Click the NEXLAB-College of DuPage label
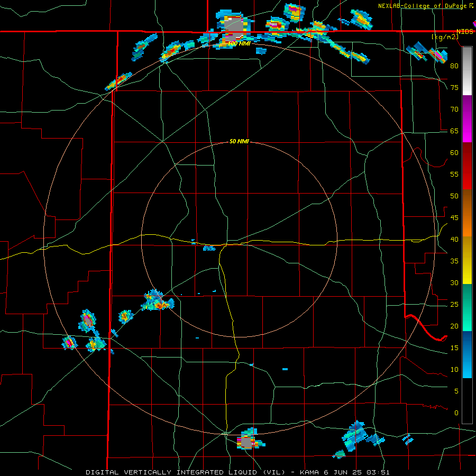The height and width of the screenshot is (476, 476). pos(423,6)
